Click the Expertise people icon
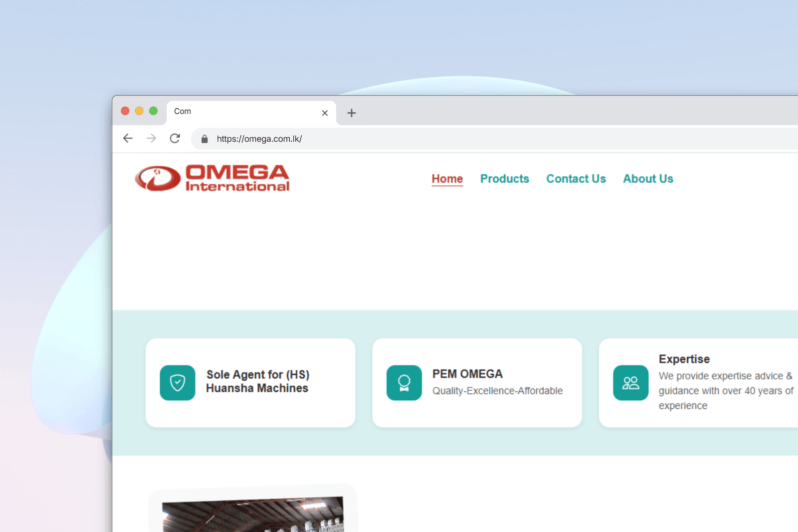798x532 pixels. [x=630, y=383]
